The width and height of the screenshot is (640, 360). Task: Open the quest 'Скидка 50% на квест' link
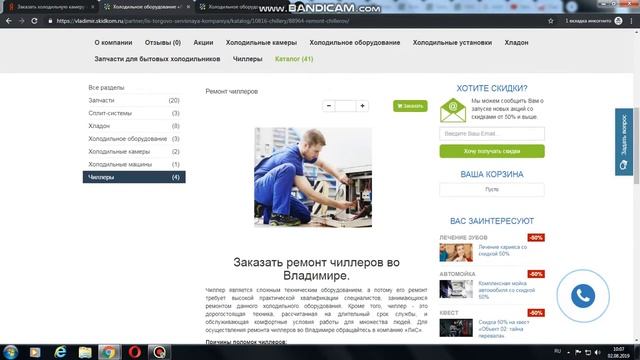[504, 329]
